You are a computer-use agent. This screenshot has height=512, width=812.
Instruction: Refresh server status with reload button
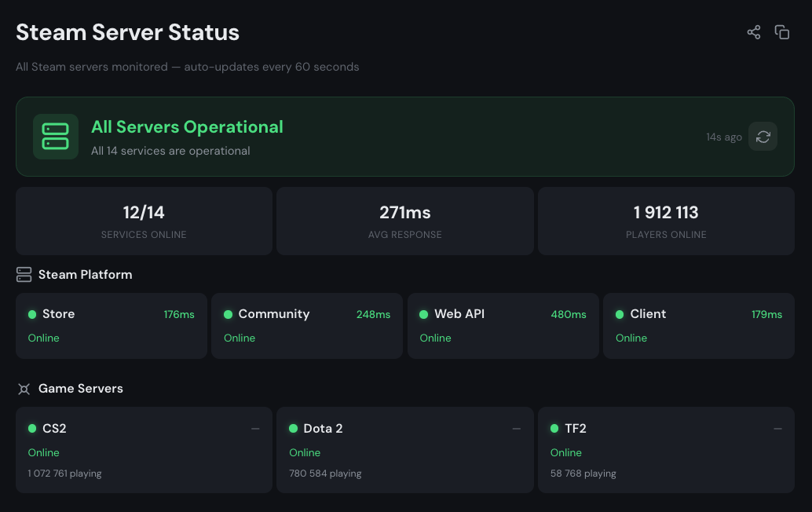pos(763,137)
